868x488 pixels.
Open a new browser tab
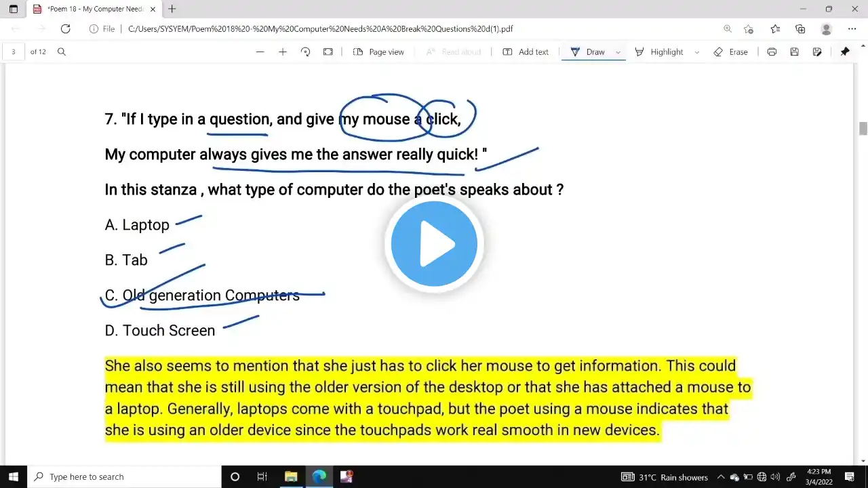tap(172, 9)
